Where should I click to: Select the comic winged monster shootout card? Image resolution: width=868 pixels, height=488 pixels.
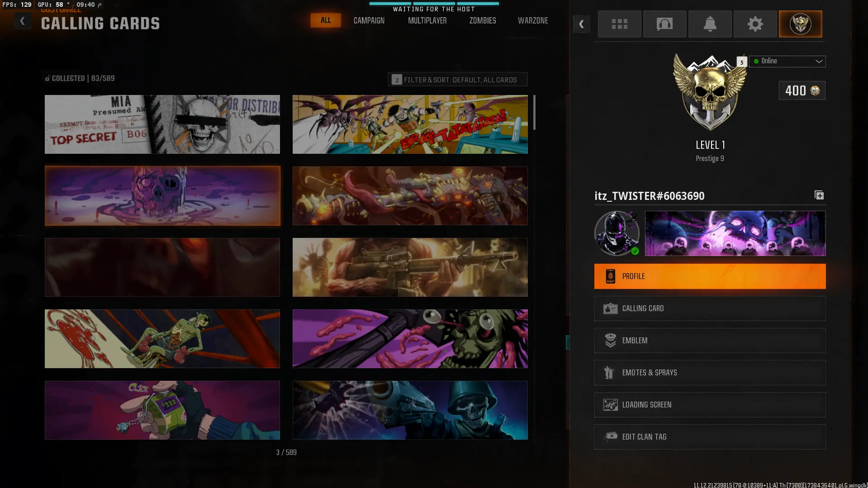click(410, 124)
